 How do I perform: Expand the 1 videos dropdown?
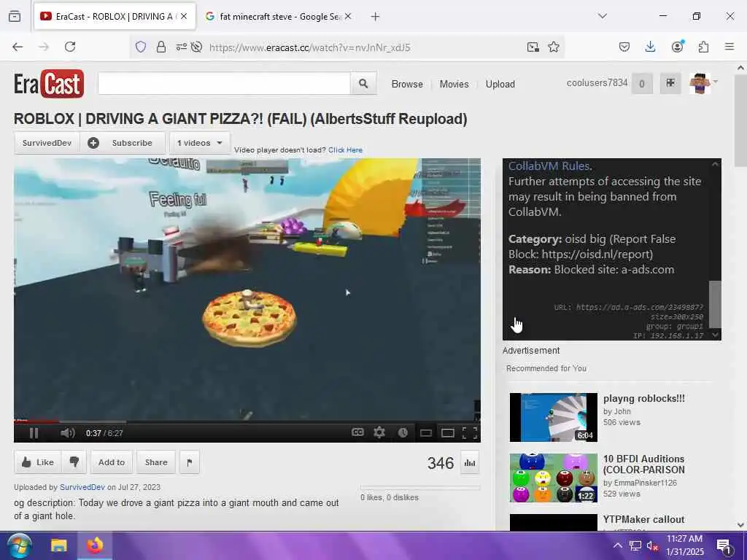coord(200,143)
